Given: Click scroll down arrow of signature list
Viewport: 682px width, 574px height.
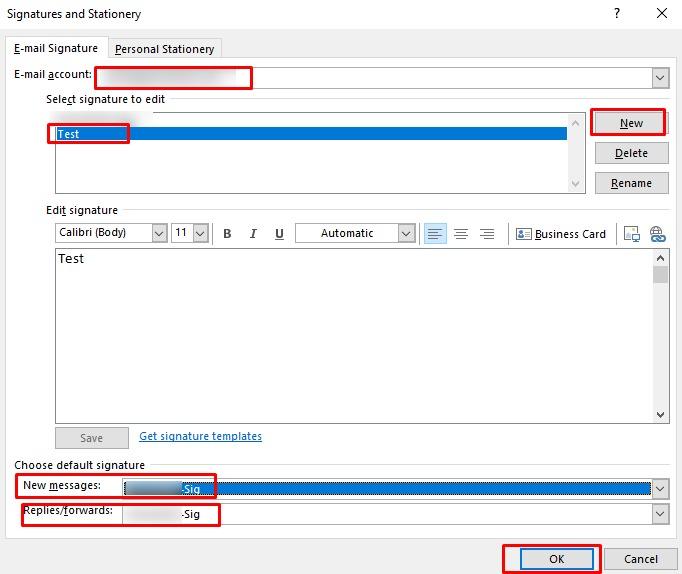Looking at the screenshot, I should 575,184.
